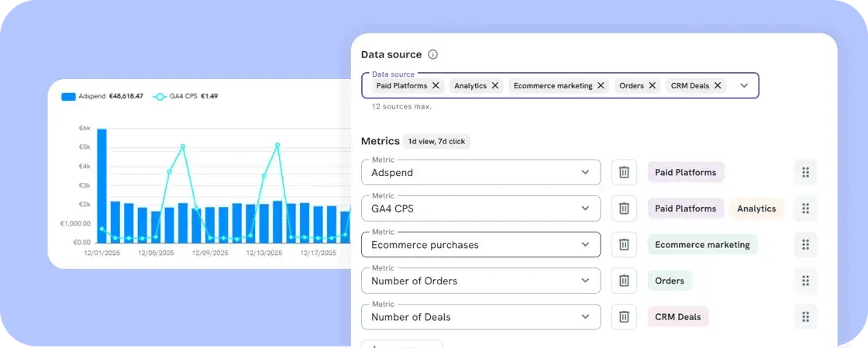This screenshot has height=348, width=868.
Task: Click the '12 sources max.' helper text
Action: pyautogui.click(x=401, y=106)
